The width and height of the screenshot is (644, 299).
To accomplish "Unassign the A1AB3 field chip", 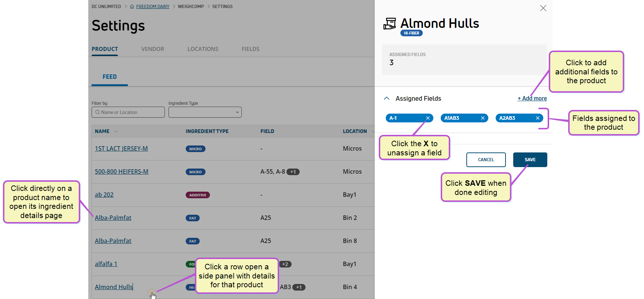I will tap(482, 118).
